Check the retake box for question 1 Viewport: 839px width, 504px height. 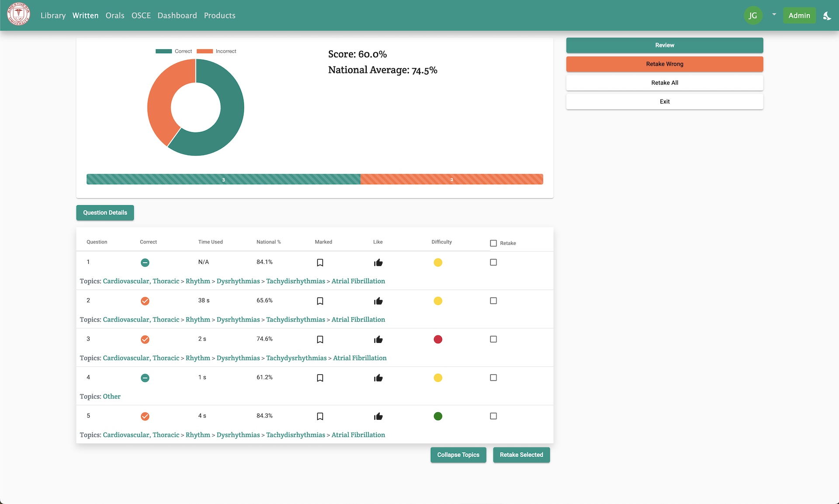pyautogui.click(x=493, y=262)
